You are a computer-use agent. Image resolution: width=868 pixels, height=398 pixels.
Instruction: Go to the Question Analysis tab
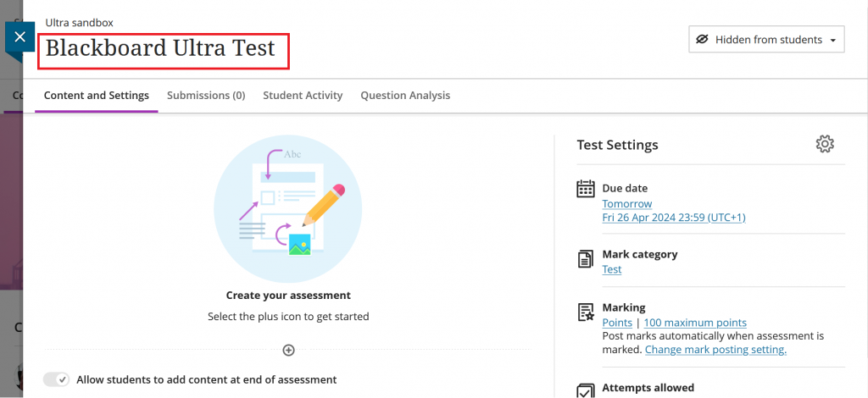coord(405,96)
